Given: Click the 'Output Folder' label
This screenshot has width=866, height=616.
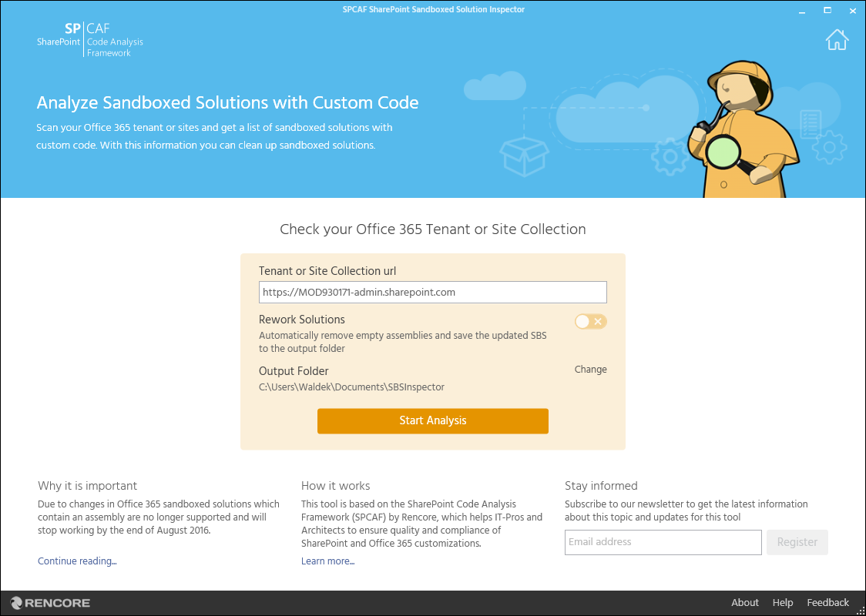Looking at the screenshot, I should pos(294,371).
